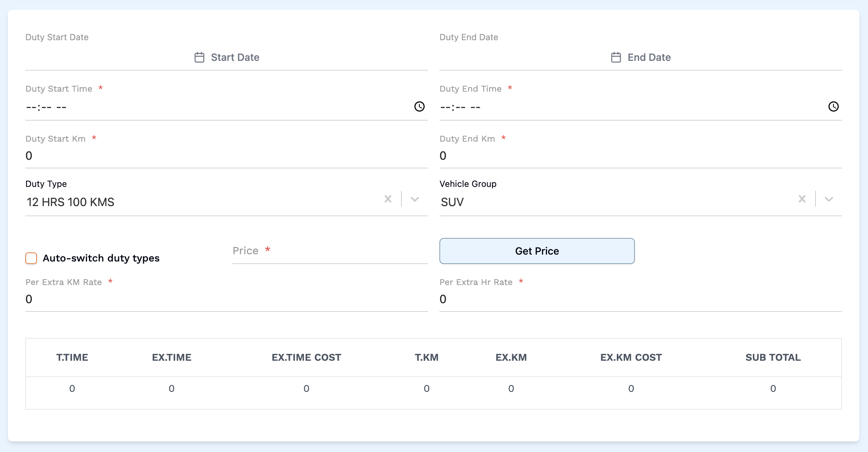The width and height of the screenshot is (868, 452).
Task: Select the Duty Start Km field
Action: 145,155
